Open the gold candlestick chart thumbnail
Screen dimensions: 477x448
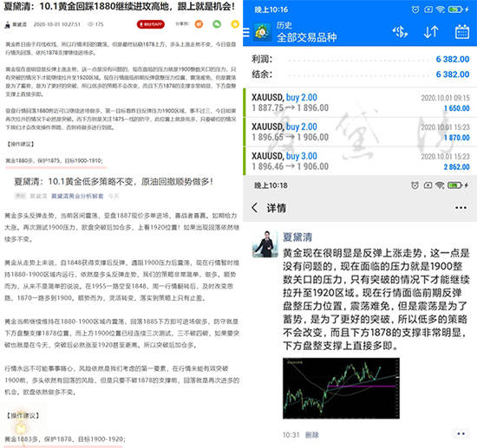(x=341, y=388)
